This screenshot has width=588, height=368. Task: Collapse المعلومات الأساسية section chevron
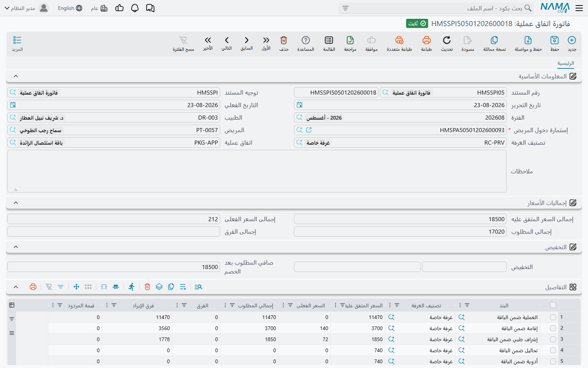pos(16,76)
